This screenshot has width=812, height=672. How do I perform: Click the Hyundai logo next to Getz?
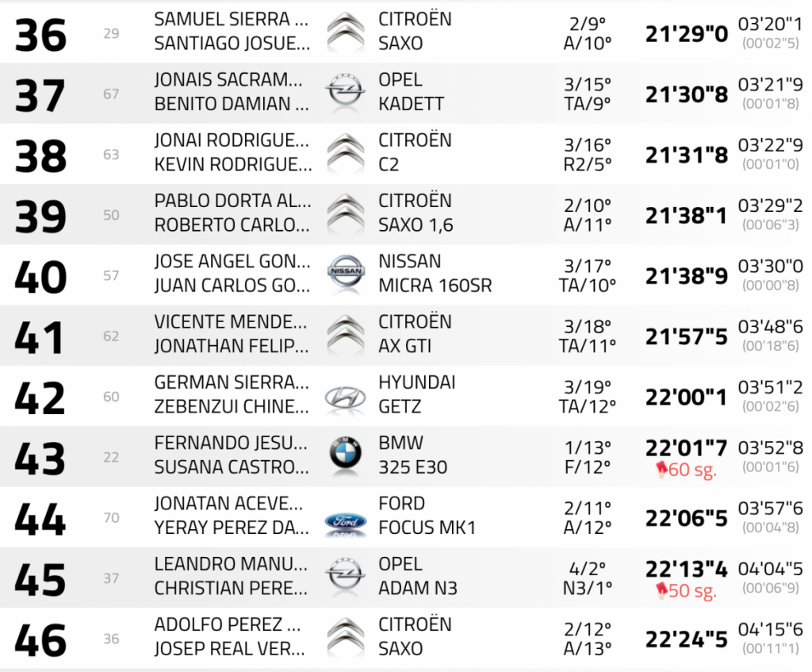tap(345, 395)
